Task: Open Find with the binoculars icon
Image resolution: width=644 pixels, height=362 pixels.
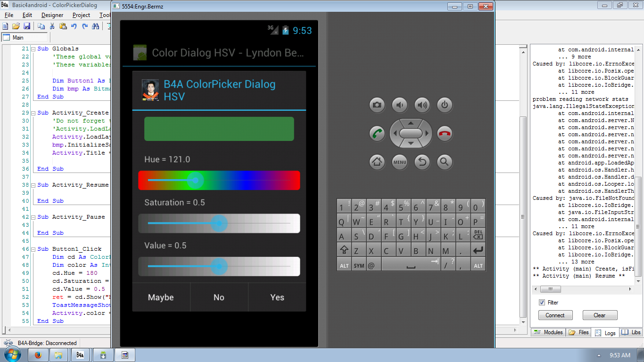Action: pos(96,26)
